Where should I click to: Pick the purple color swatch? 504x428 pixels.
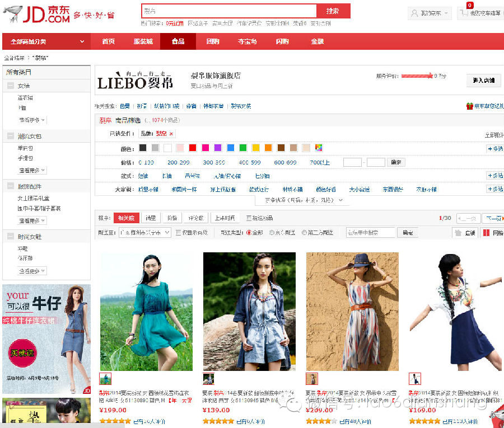[x=218, y=148]
